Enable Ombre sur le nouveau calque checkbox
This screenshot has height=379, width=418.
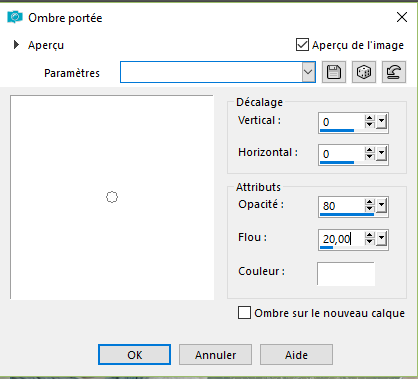(x=244, y=313)
